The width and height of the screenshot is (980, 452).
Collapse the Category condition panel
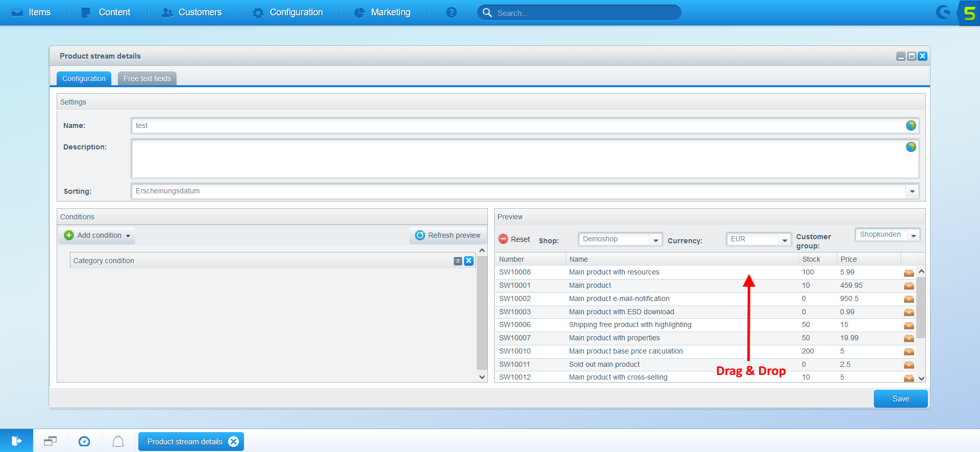point(458,261)
